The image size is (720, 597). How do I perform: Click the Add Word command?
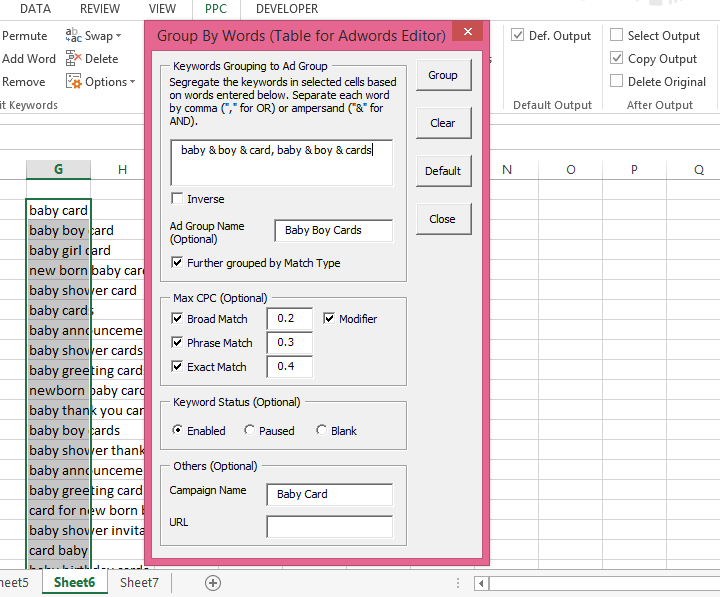(x=28, y=59)
